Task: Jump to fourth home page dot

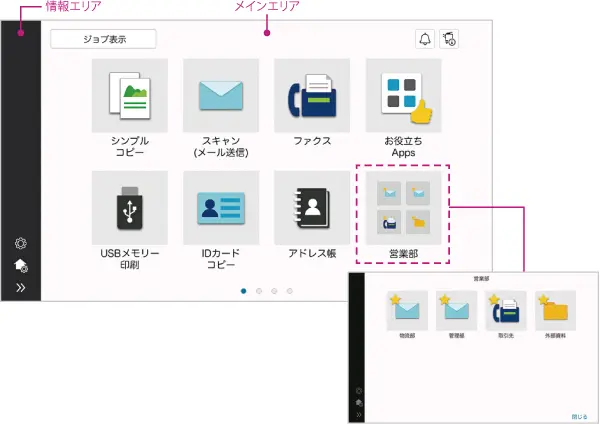Action: tap(290, 291)
